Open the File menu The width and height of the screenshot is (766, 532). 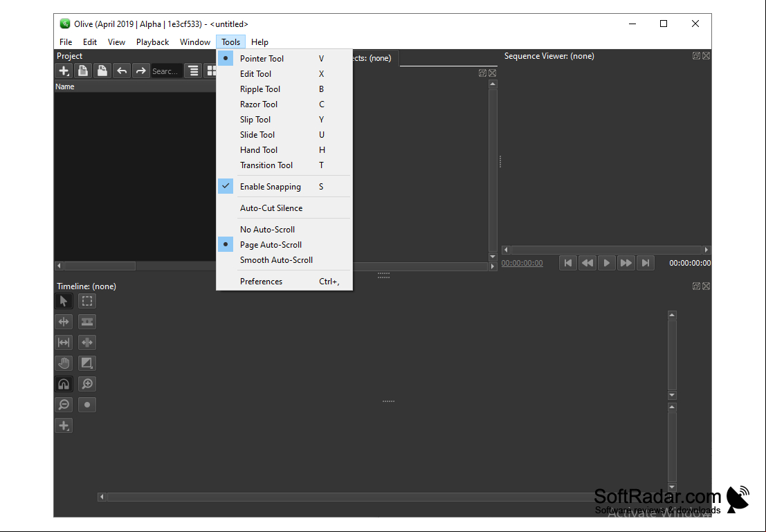[x=66, y=42]
